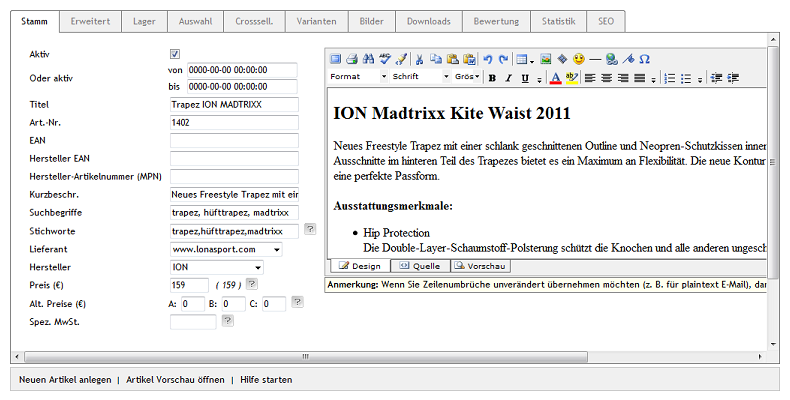Toggle the Aktiv checkbox
Screen dimensions: 790x400
point(175,54)
